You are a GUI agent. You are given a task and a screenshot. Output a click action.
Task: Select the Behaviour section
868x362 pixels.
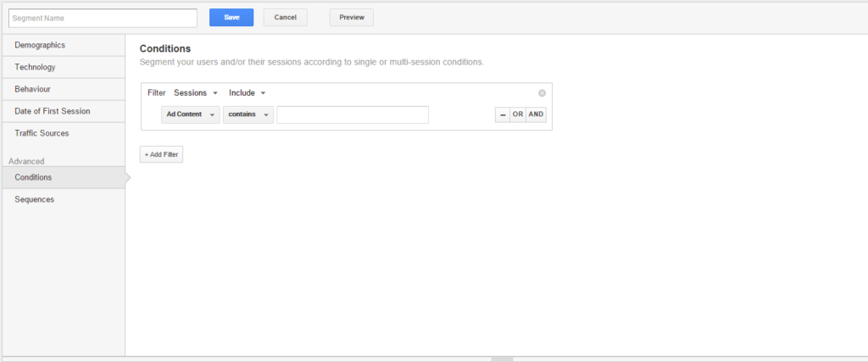(x=33, y=89)
